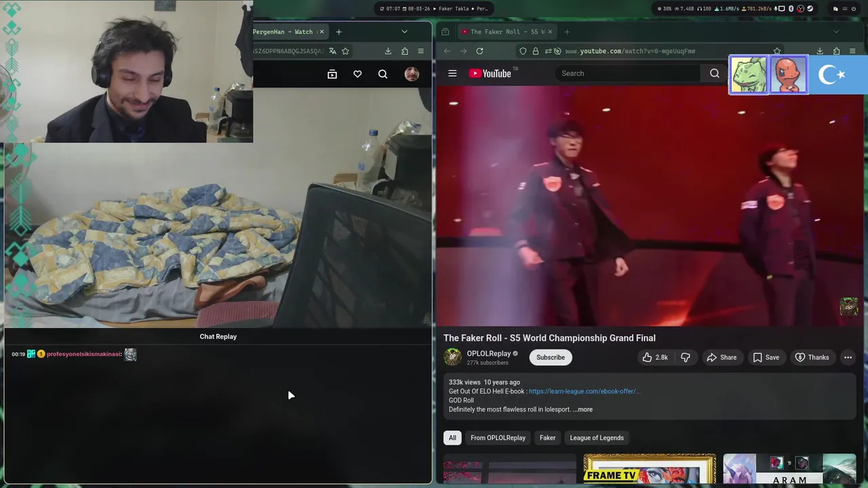
Task: Open extensions in the YouTube browser window
Action: [836, 51]
